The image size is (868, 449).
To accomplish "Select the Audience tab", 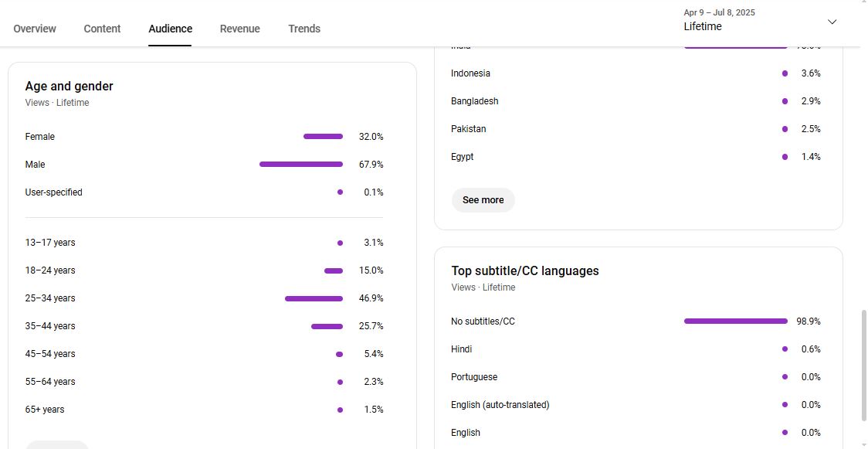I will point(170,29).
